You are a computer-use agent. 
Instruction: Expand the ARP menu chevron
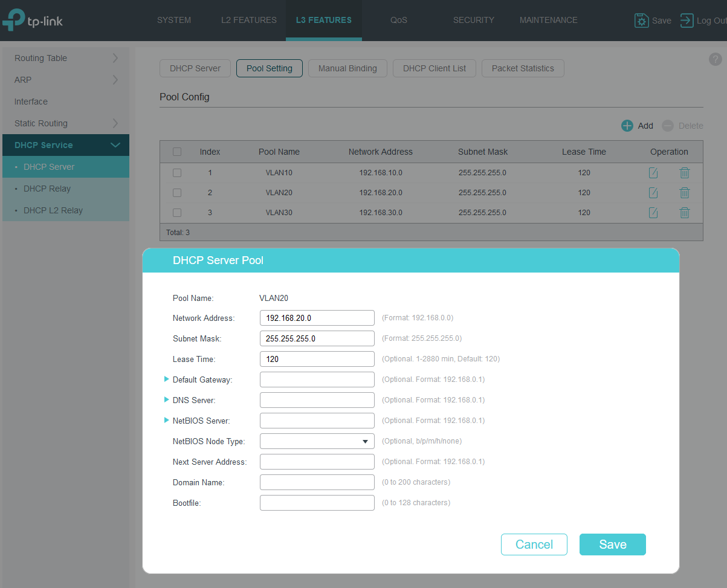point(115,80)
